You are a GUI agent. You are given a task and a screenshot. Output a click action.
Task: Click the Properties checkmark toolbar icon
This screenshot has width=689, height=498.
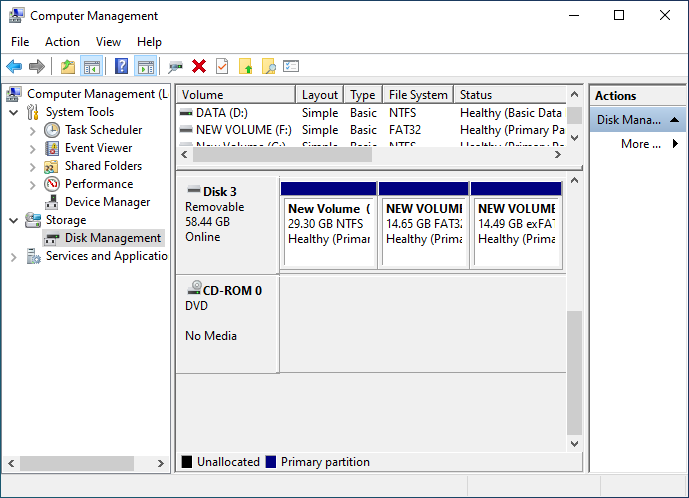(x=222, y=66)
